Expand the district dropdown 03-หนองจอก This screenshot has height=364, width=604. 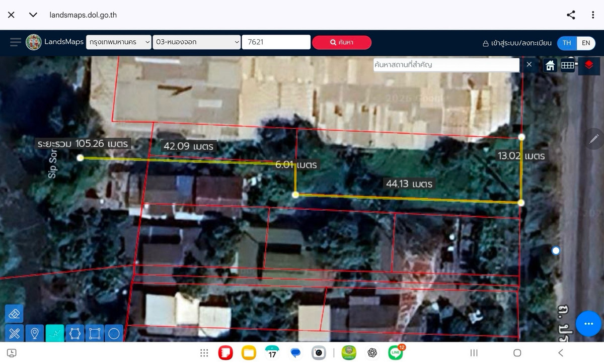(x=197, y=42)
